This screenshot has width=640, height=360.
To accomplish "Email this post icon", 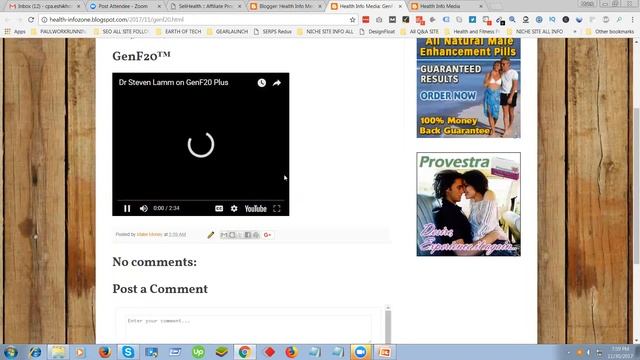I will pos(224,235).
